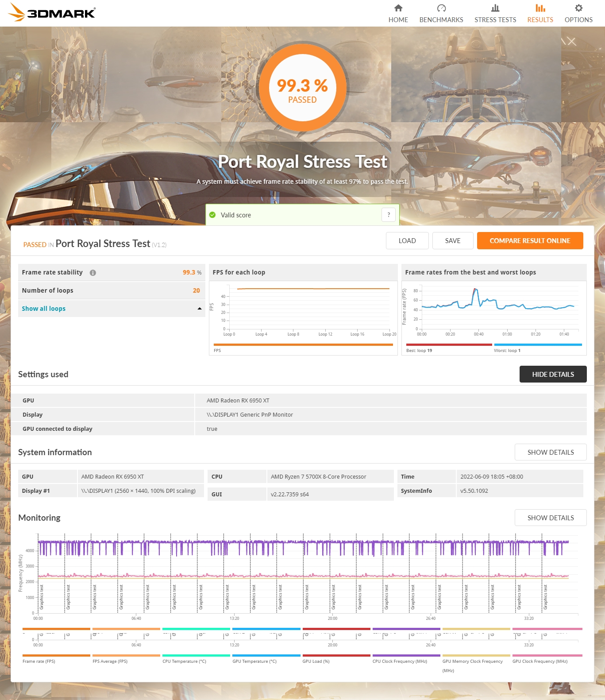
Task: Toggle the Frame rate (FPS) legend swatch
Action: click(x=56, y=655)
